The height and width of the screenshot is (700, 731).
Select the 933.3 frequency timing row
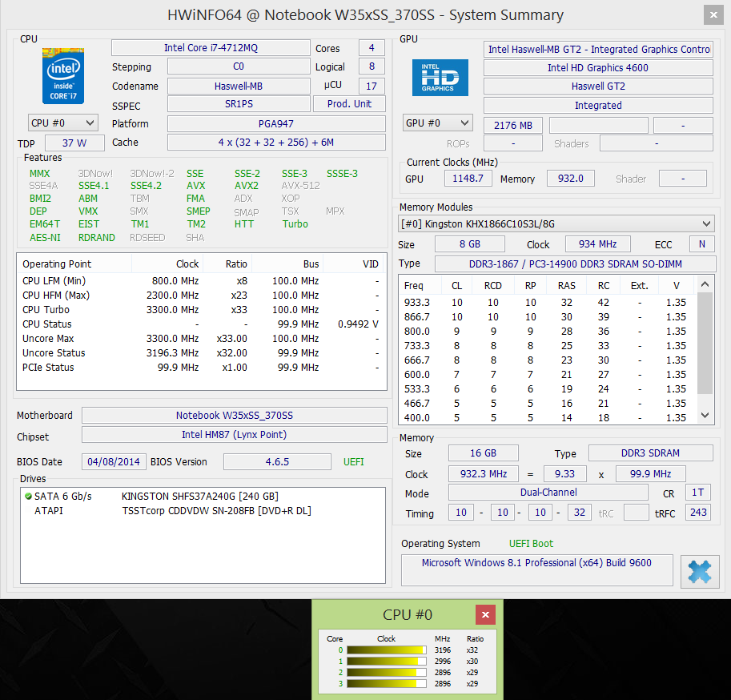click(x=548, y=303)
